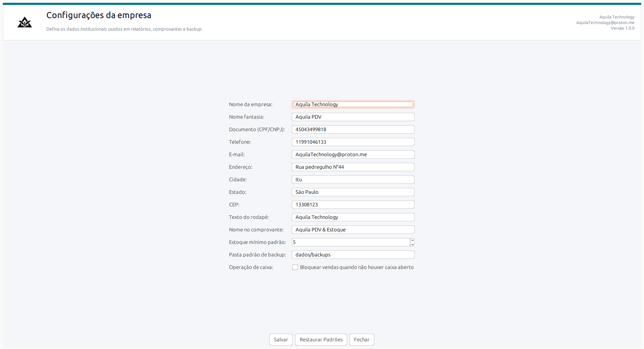Click into the E-mail field
The height and width of the screenshot is (349, 644).
tap(353, 154)
